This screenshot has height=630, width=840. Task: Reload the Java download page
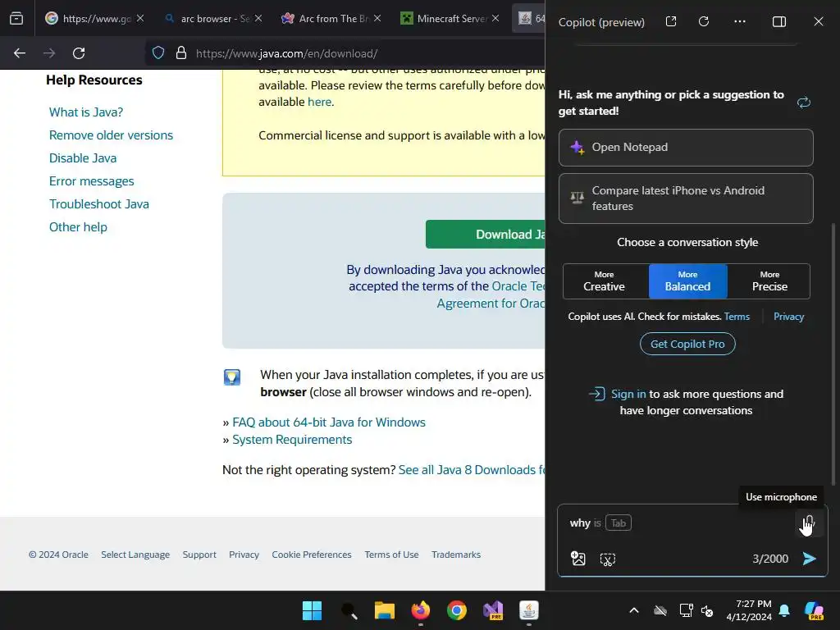pyautogui.click(x=79, y=53)
